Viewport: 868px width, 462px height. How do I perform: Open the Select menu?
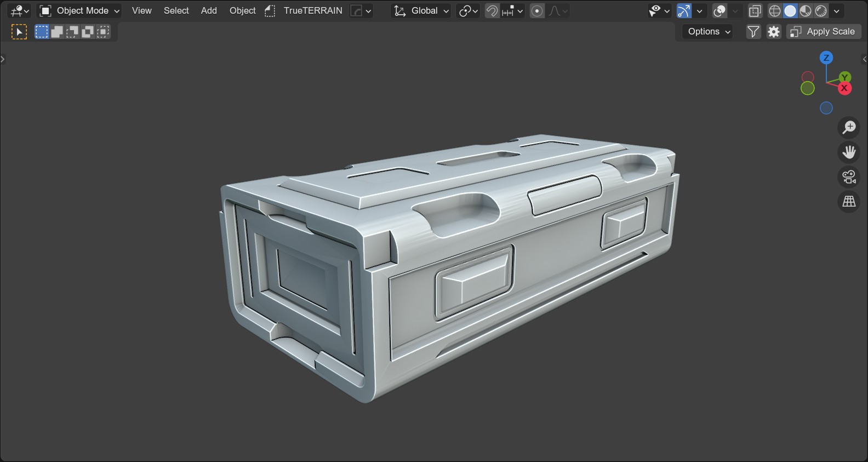[176, 10]
